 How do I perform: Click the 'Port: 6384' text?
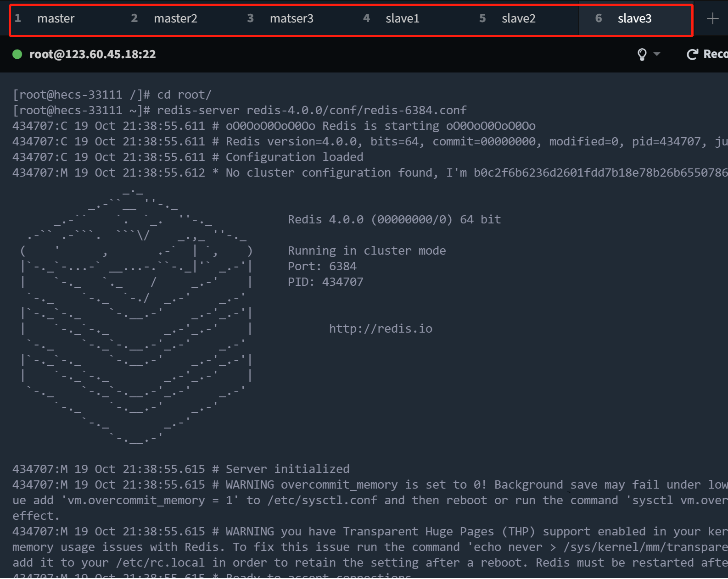322,266
